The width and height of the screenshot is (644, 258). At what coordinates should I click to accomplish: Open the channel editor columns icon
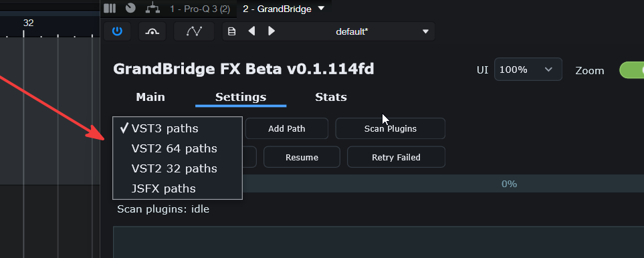point(110,8)
